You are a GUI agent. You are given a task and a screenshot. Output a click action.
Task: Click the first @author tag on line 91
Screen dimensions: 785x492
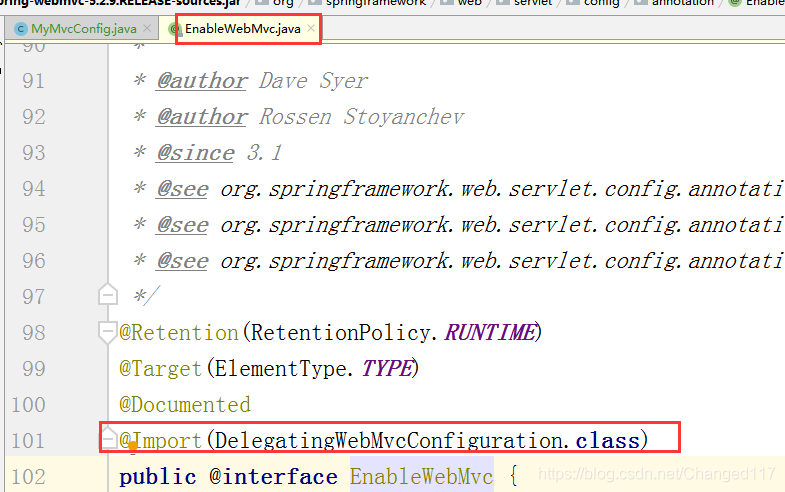pyautogui.click(x=202, y=81)
